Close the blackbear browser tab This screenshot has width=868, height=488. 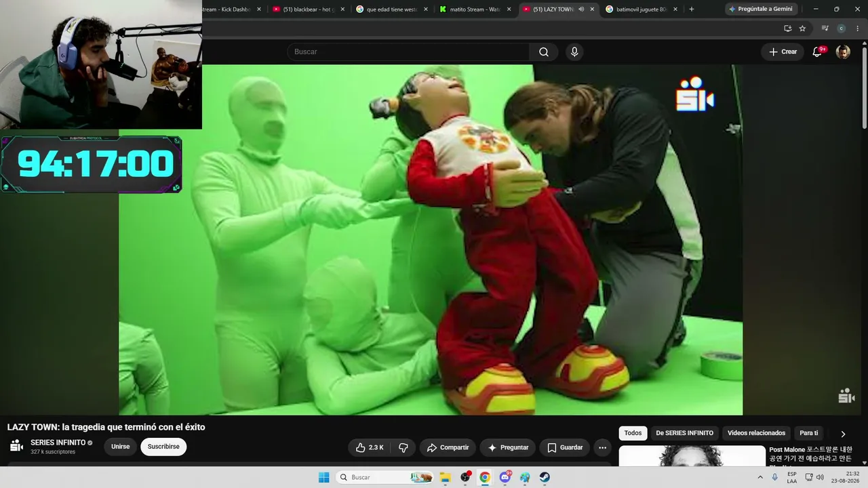pos(342,9)
